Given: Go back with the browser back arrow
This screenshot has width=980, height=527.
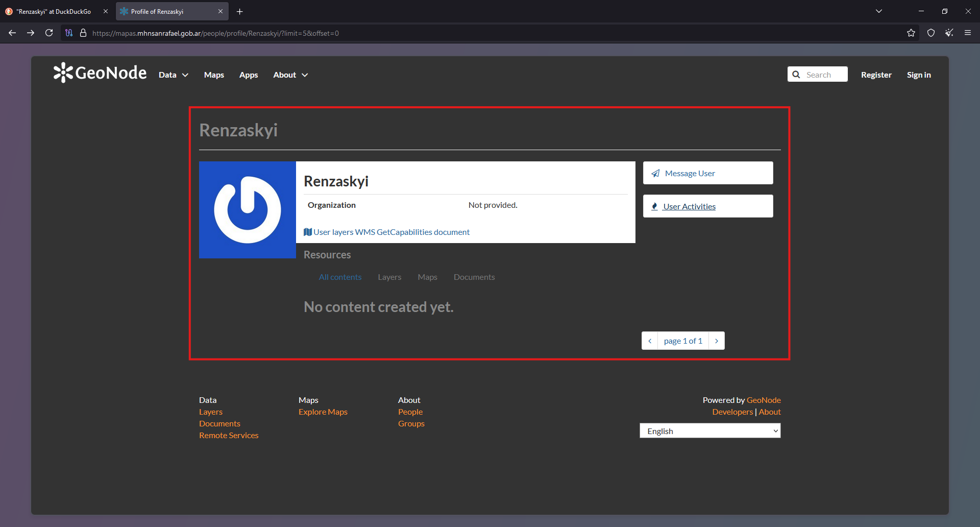Looking at the screenshot, I should point(12,33).
